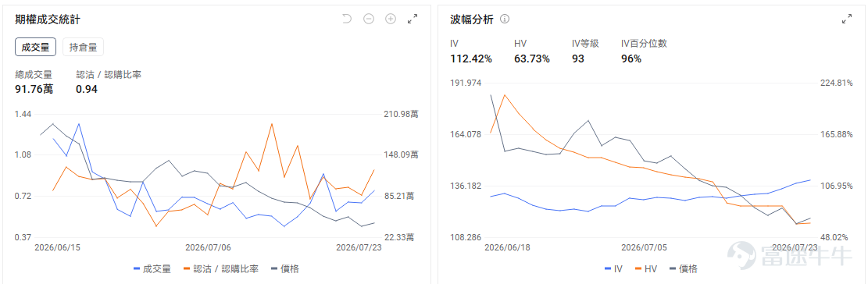Toggle the 價格 legend in 期權成交統計
The height and width of the screenshot is (284, 868).
click(285, 269)
